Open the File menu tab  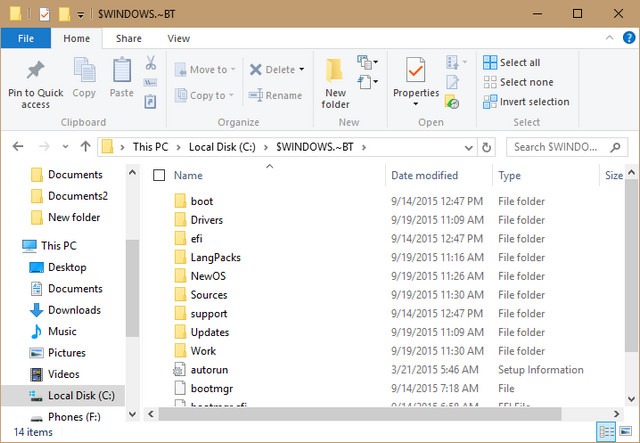(26, 38)
